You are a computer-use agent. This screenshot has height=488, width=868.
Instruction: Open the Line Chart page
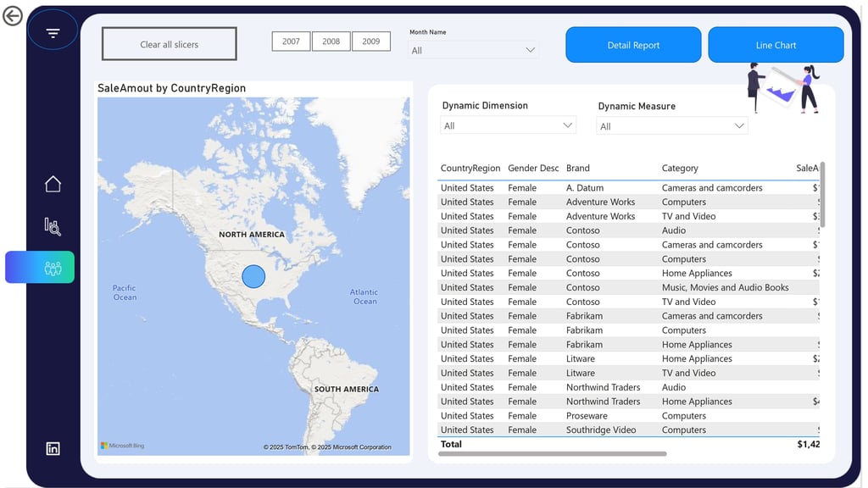coord(776,45)
